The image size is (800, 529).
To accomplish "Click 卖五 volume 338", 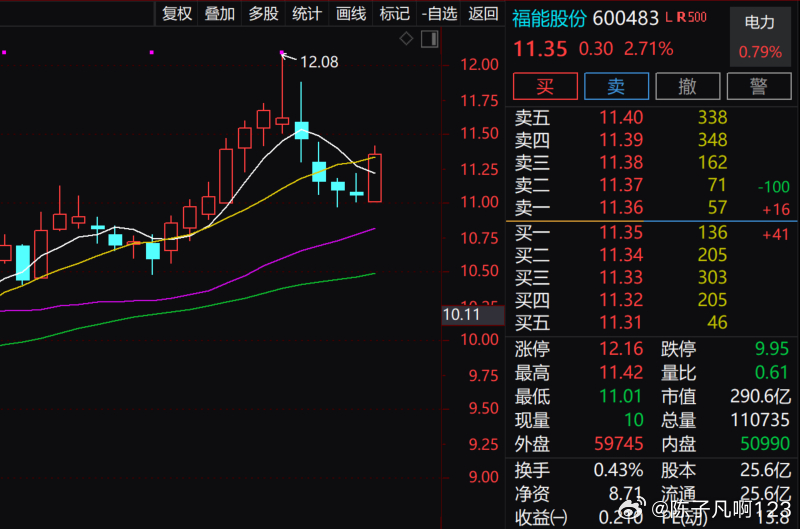I will pyautogui.click(x=712, y=118).
